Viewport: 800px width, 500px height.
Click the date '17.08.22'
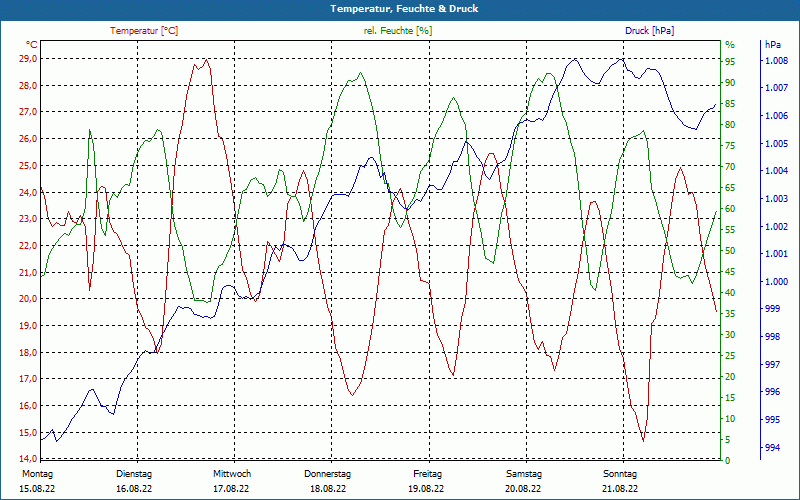pyautogui.click(x=232, y=489)
